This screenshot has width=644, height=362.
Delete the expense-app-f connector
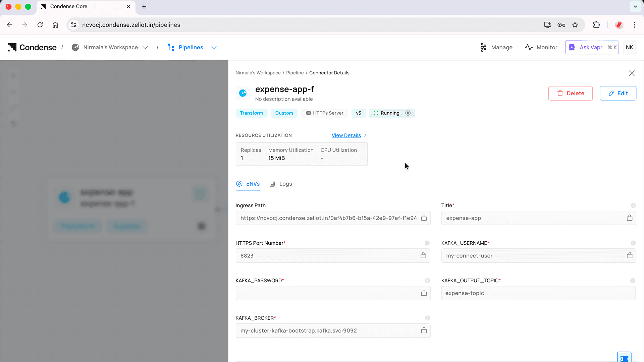tap(570, 93)
